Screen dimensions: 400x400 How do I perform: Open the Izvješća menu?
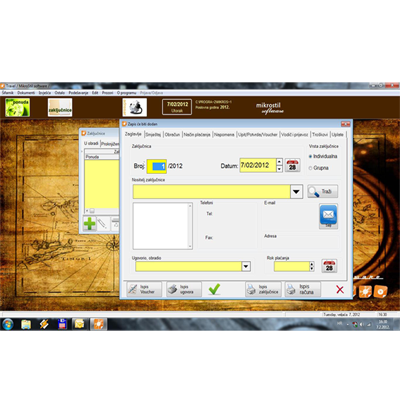pos(45,93)
